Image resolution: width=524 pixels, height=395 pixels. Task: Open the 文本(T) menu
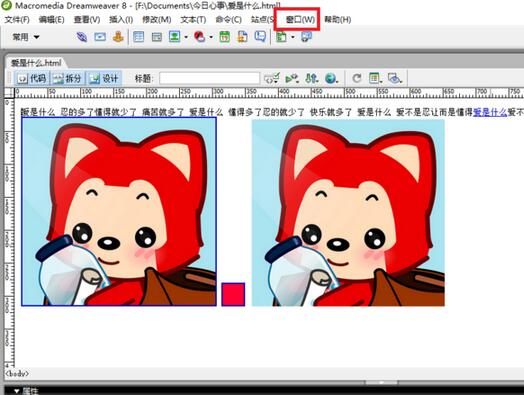[193, 20]
